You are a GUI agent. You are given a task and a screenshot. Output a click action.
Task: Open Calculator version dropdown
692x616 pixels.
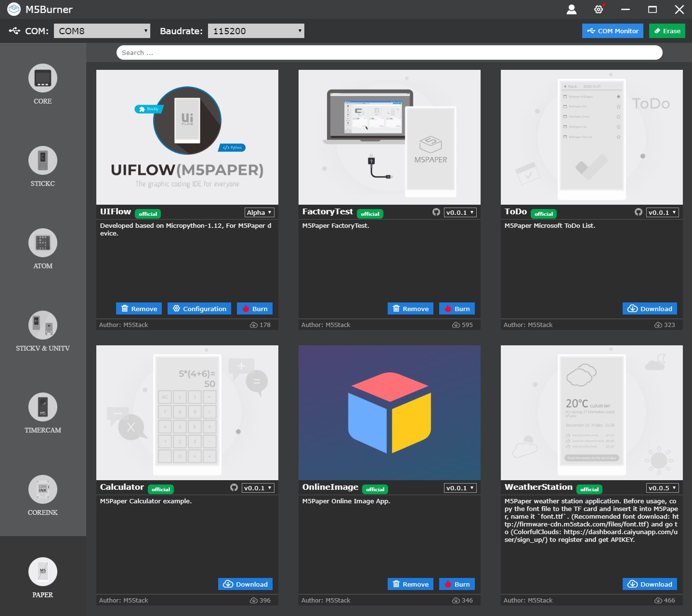(258, 488)
